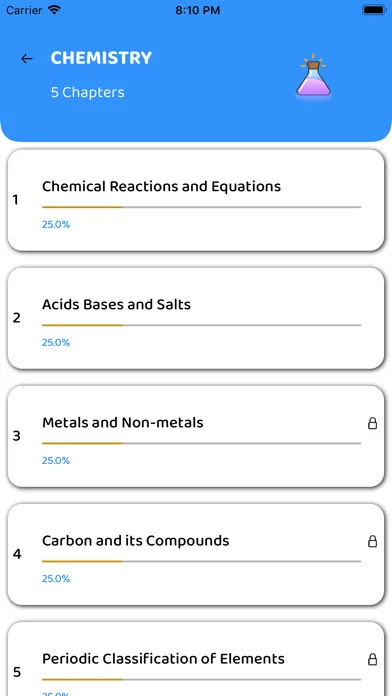Viewport: 392px width, 696px height.
Task: Open the Chemical Reactions and Equations chapter
Action: coord(196,200)
